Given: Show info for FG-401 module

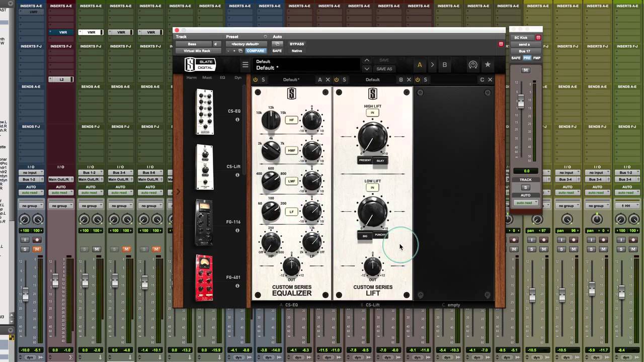Looking at the screenshot, I should coord(237,286).
